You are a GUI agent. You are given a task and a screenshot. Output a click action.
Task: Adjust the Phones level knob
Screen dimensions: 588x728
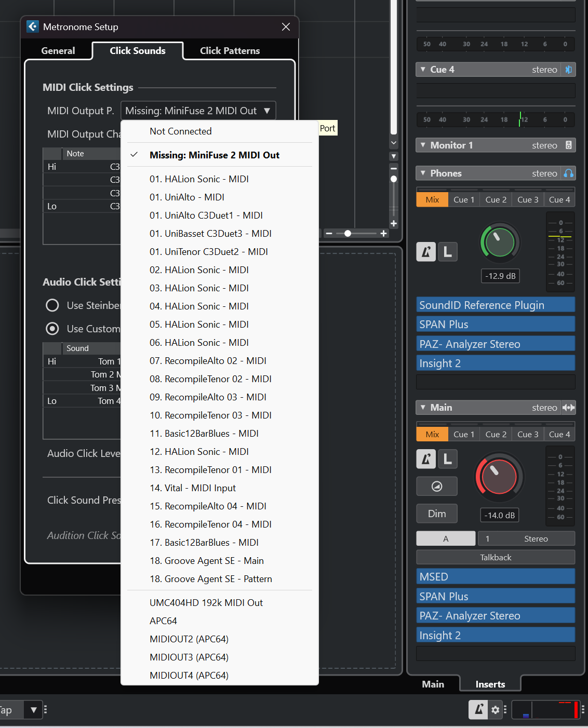click(500, 242)
